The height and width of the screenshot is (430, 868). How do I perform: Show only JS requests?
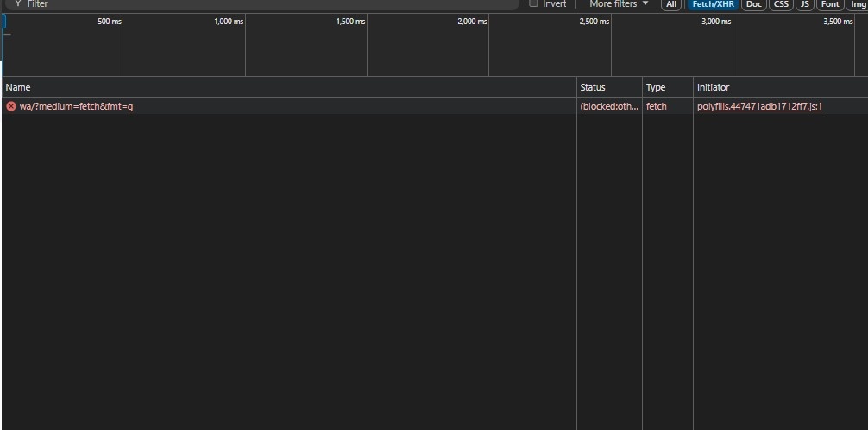point(804,4)
